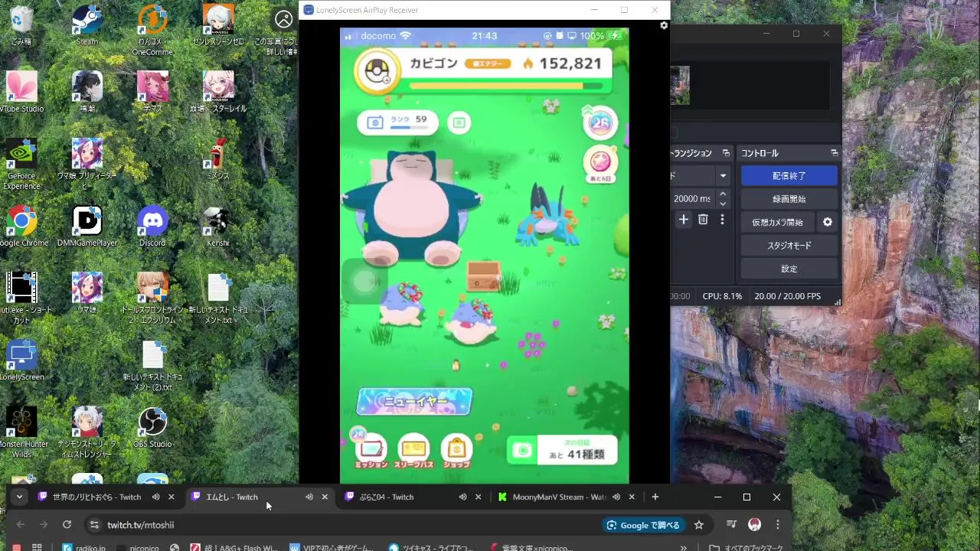Launch Google Chrome desktop shortcut
Image resolution: width=980 pixels, height=551 pixels.
pos(21,227)
